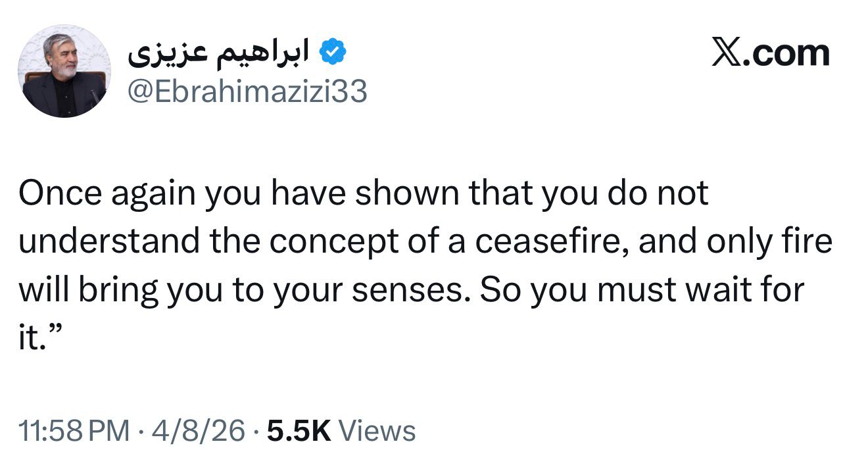This screenshot has height=450, width=868.
Task: Click the 5.5K view count
Action: [x=298, y=431]
